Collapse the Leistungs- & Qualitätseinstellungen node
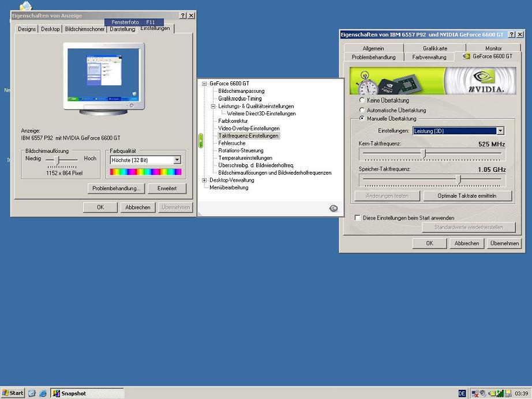This screenshot has width=532, height=399. (213, 106)
